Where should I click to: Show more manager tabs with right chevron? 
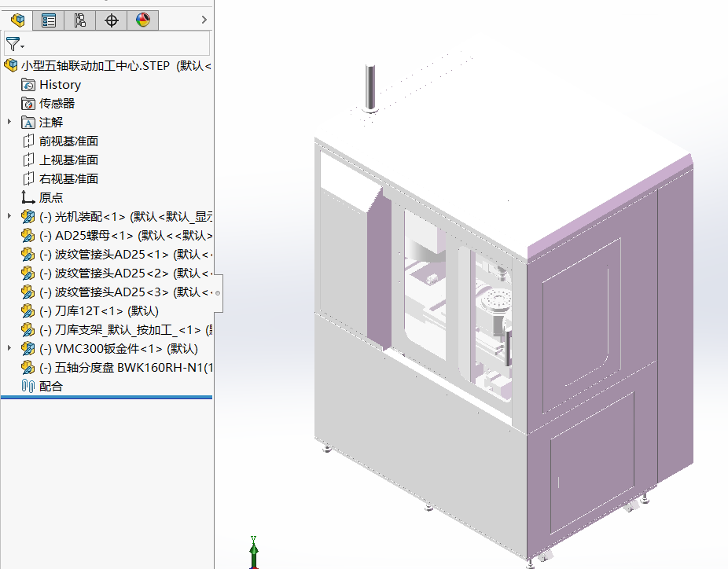coord(204,20)
